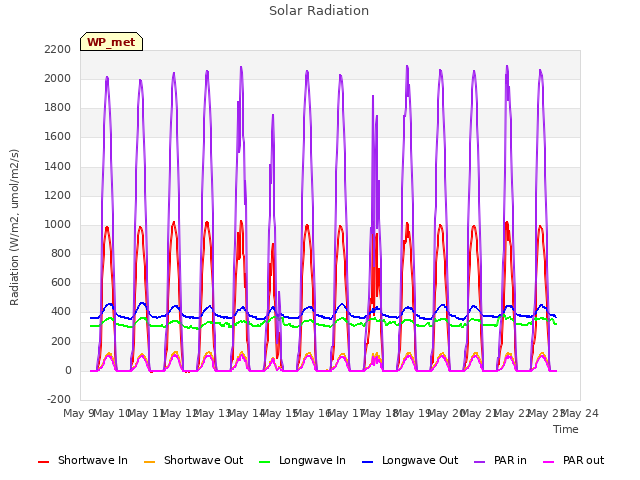This screenshot has height=480, width=640.
Task: Click the orange Shortwave Out legend swatch
Action: [x=150, y=462]
